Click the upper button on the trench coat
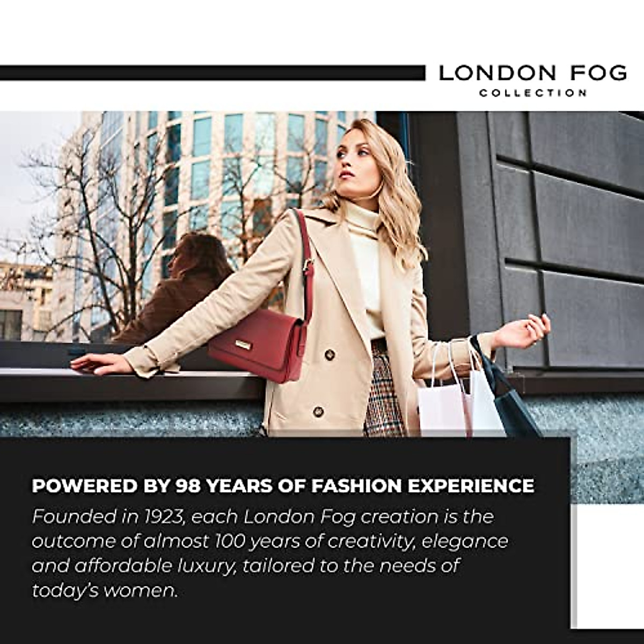 point(330,355)
